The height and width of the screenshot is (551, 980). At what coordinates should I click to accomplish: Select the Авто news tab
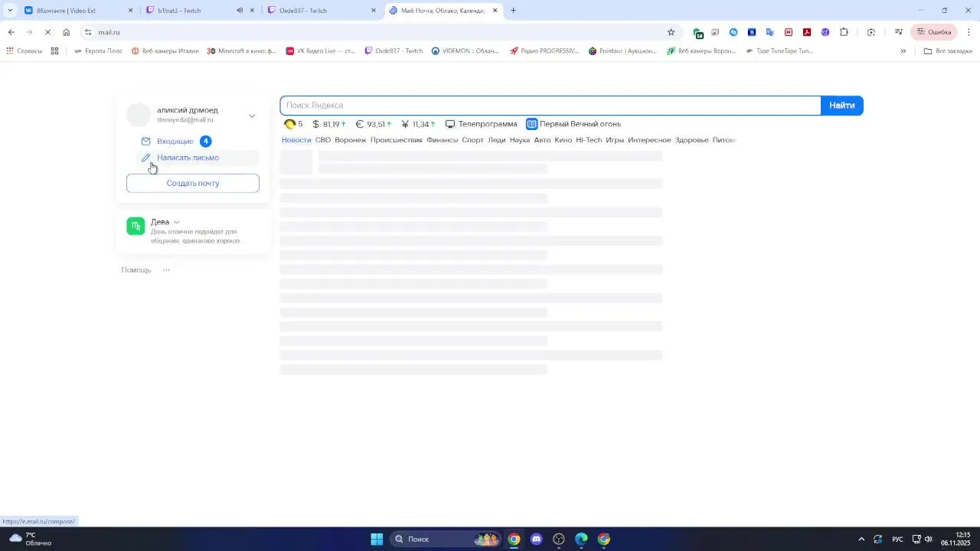pos(542,140)
